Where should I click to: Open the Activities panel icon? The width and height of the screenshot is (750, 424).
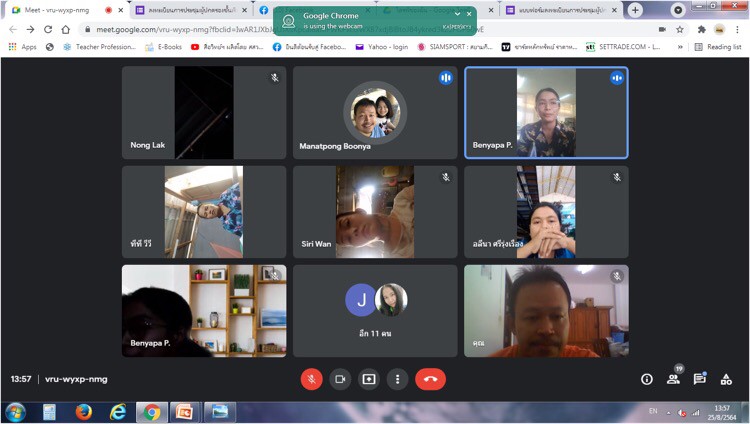click(726, 379)
